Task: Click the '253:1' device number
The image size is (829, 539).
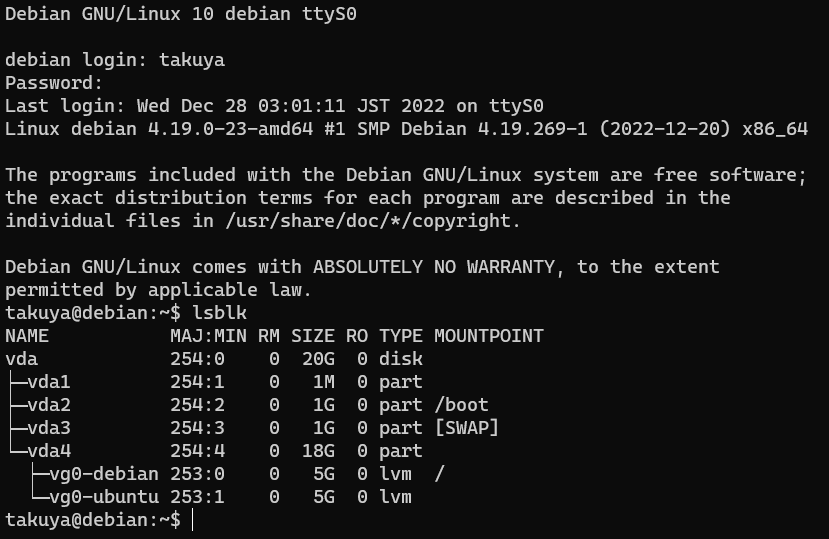Action: click(x=197, y=497)
